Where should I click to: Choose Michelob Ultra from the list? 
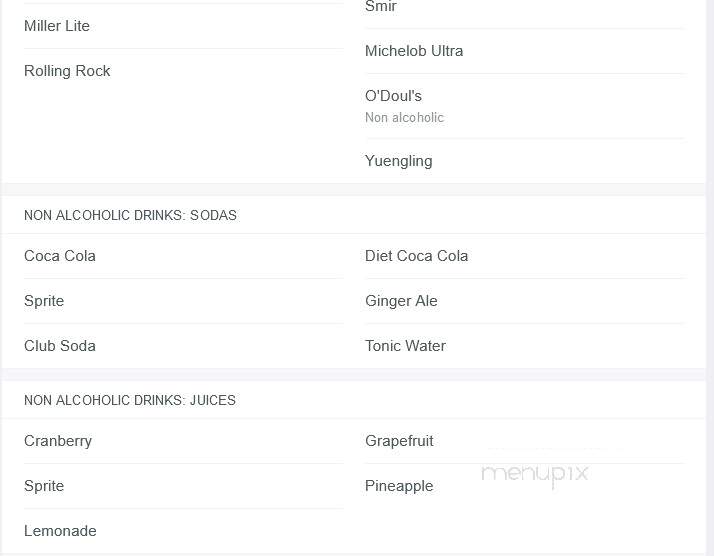pos(414,51)
